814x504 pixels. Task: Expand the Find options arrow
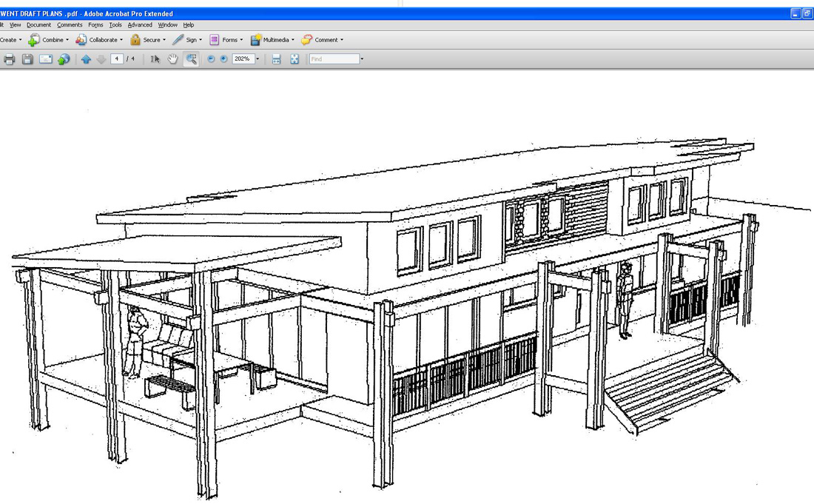tap(362, 59)
